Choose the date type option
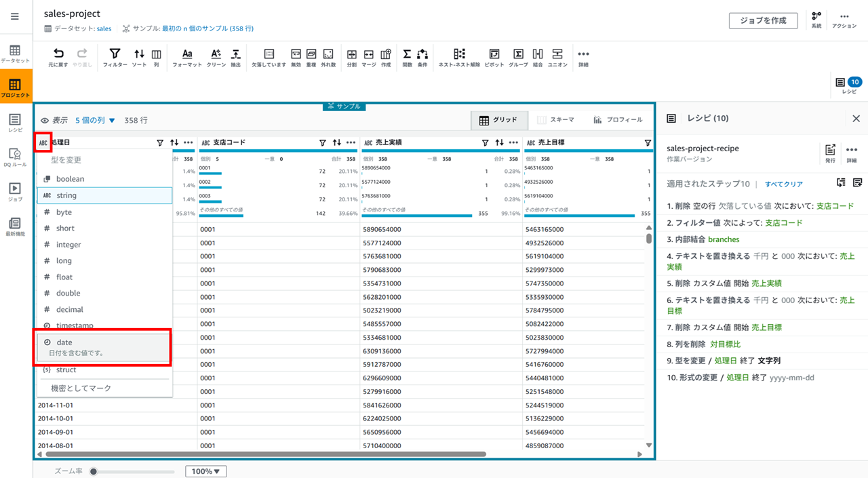The width and height of the screenshot is (868, 478). (x=102, y=347)
